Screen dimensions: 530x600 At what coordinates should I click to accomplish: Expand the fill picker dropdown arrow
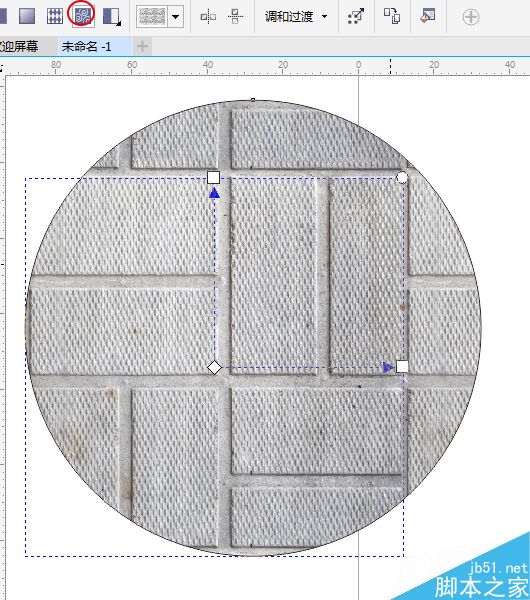tap(176, 17)
